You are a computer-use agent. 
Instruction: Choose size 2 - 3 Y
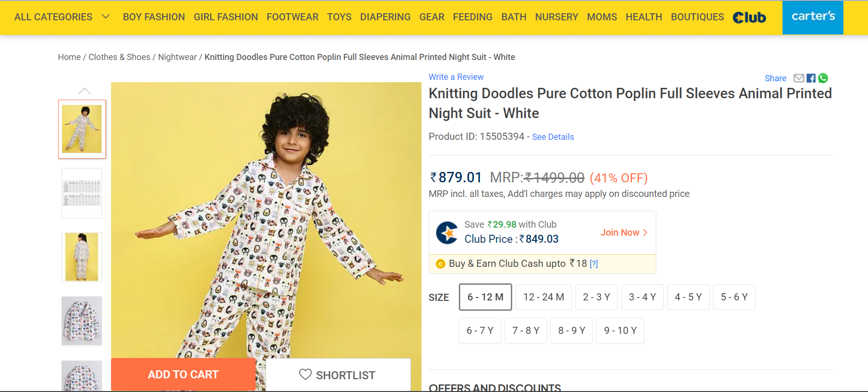[596, 297]
